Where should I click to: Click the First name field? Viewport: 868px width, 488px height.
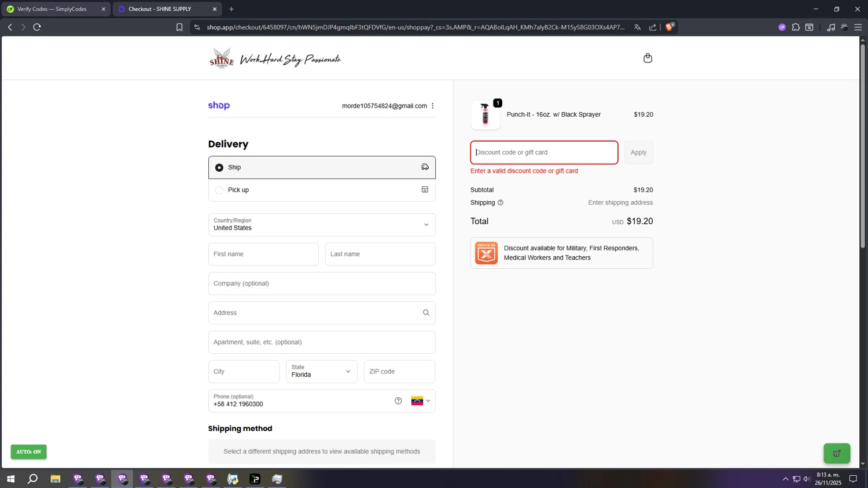pos(263,254)
